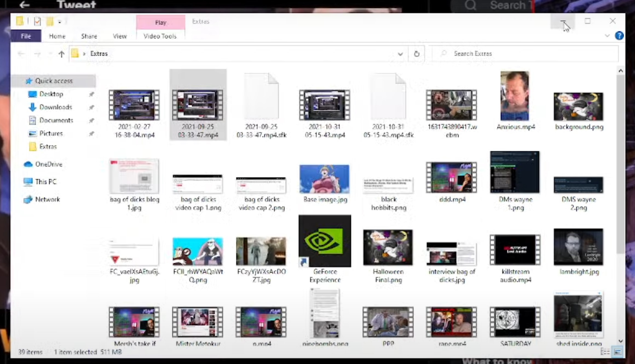Screen dimensions: 635x364
Task: Switch to Large icons view in status bar
Action: (x=618, y=352)
